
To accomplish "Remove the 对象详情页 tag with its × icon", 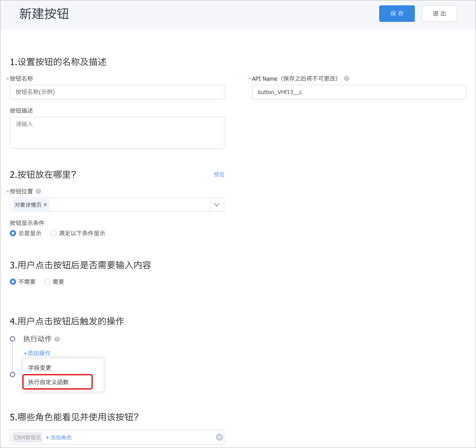I will 45,205.
